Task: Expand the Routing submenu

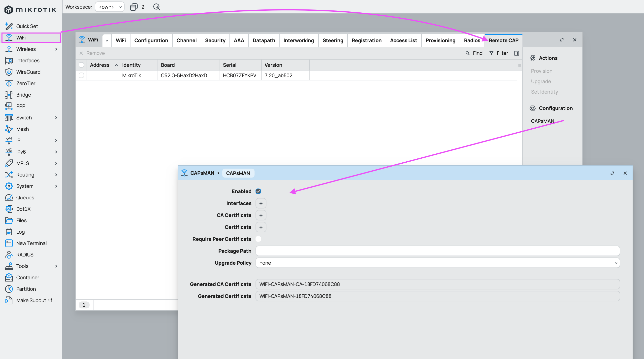Action: click(x=56, y=175)
